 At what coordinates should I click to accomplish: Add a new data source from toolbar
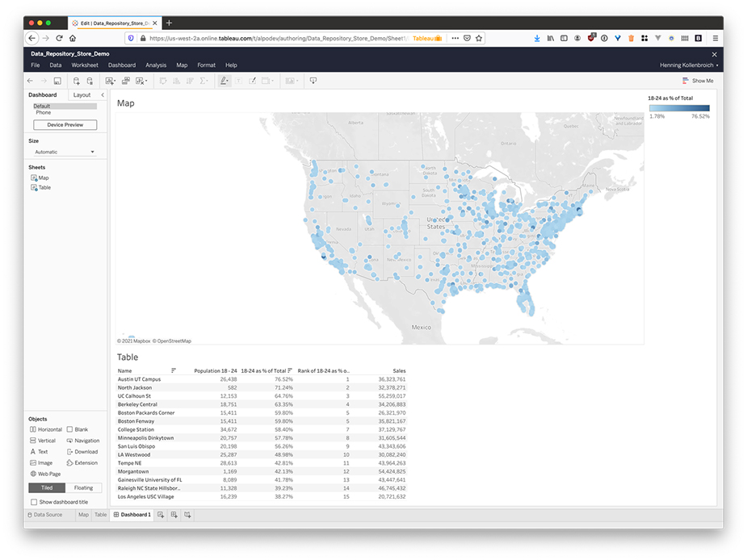(x=76, y=81)
